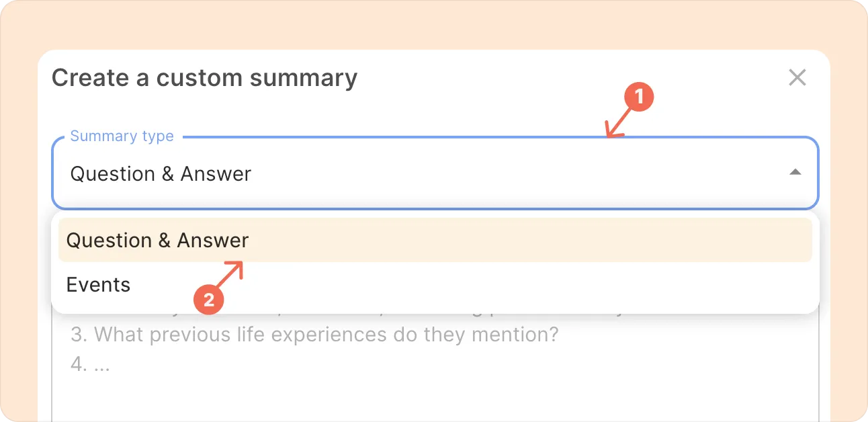The image size is (868, 422).
Task: Click the Create a custom summary title
Action: pyautogui.click(x=204, y=78)
